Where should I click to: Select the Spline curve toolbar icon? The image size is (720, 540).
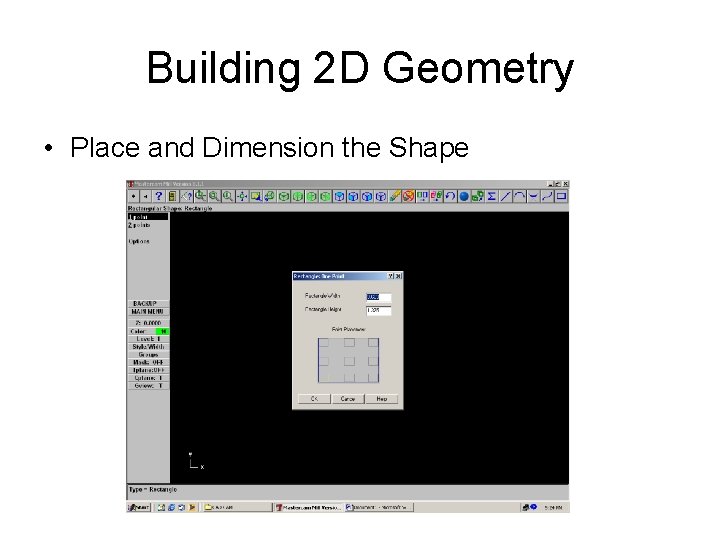pos(547,197)
